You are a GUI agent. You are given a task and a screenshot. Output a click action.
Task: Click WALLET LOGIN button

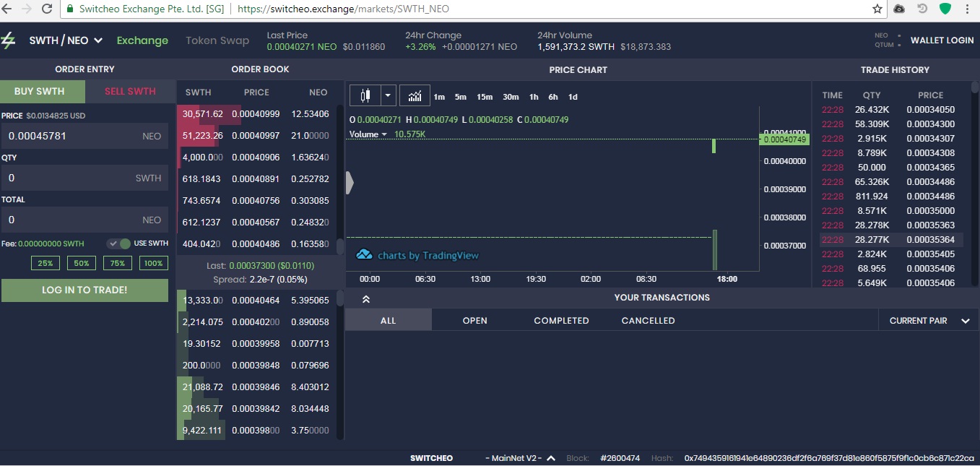(x=942, y=40)
